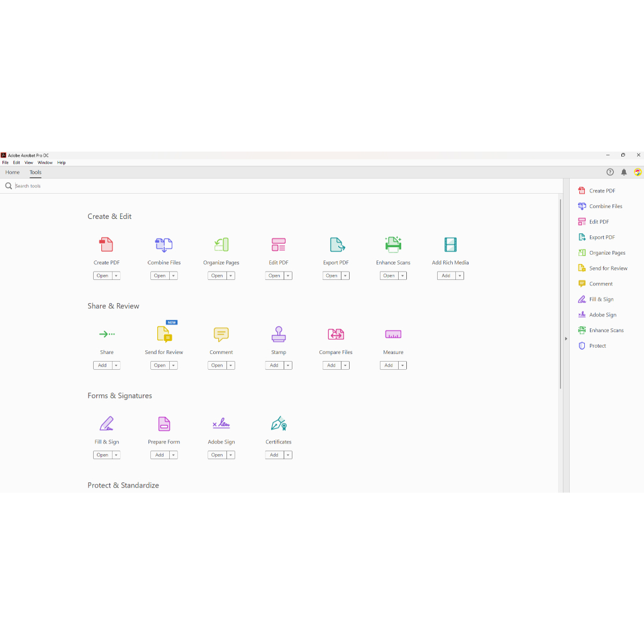Open the dropdown arrow under Organize Pages
This screenshot has height=644, width=644.
click(231, 275)
